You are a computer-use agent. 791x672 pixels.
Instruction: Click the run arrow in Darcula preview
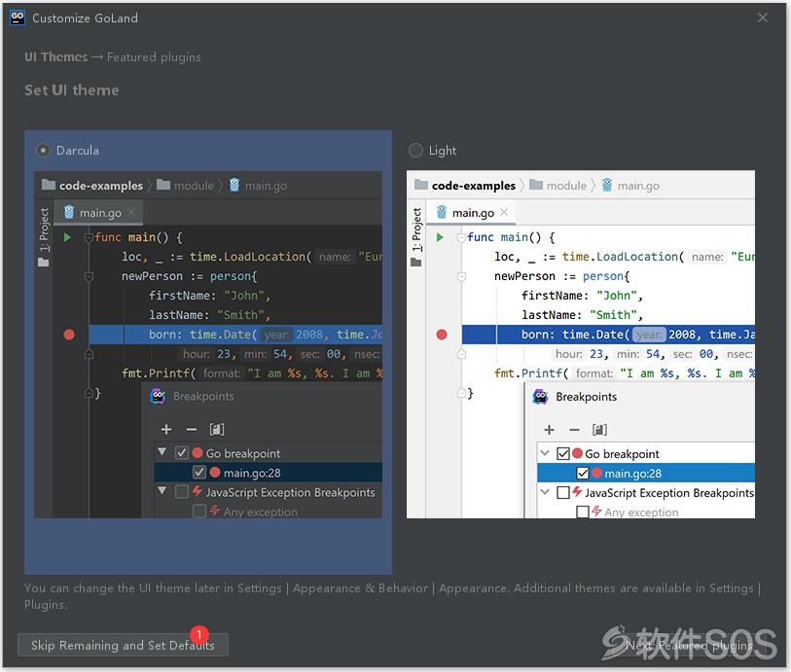click(67, 237)
